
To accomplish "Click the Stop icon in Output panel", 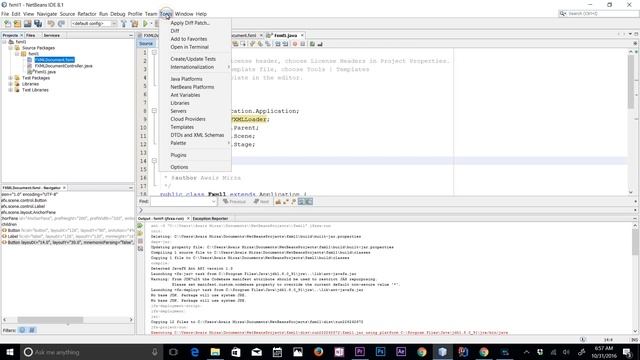I will pyautogui.click(x=140, y=241).
